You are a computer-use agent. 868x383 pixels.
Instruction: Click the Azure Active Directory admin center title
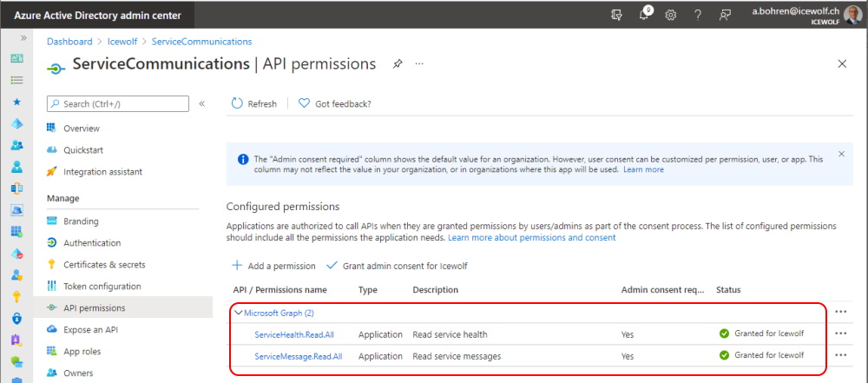(97, 16)
